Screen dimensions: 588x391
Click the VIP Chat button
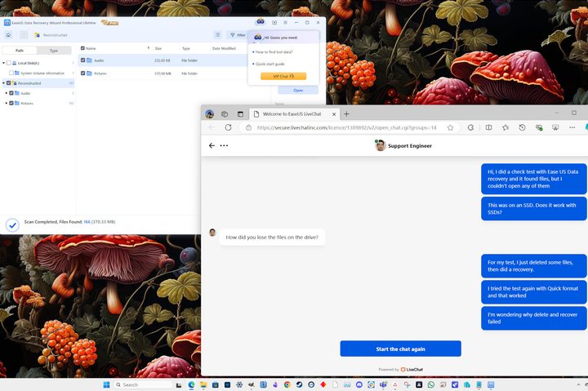coord(283,76)
